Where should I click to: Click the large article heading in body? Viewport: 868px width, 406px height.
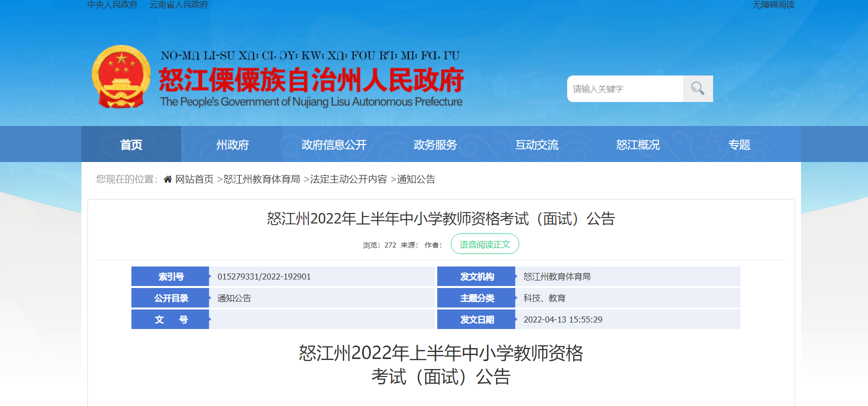[x=441, y=364]
